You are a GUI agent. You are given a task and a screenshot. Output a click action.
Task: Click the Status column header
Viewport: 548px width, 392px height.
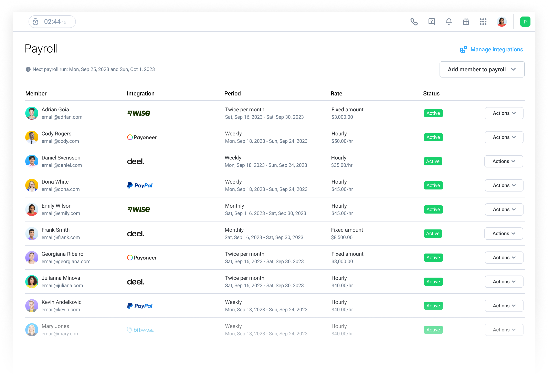431,94
